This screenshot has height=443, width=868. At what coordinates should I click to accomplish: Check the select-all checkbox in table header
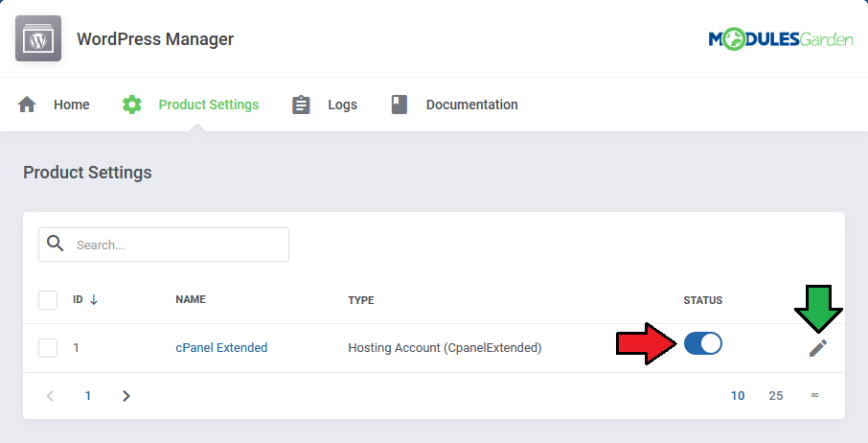pyautogui.click(x=48, y=300)
